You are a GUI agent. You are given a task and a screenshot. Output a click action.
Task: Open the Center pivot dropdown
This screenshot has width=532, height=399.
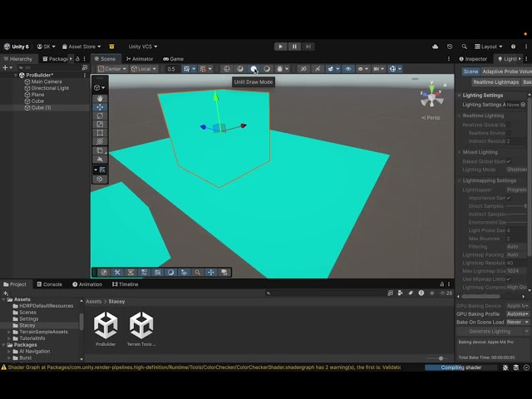tap(112, 69)
